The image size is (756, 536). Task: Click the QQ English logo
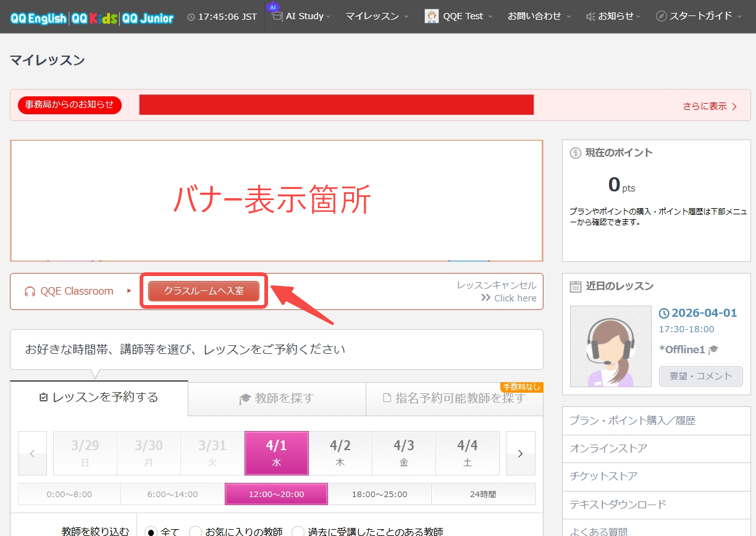point(38,18)
